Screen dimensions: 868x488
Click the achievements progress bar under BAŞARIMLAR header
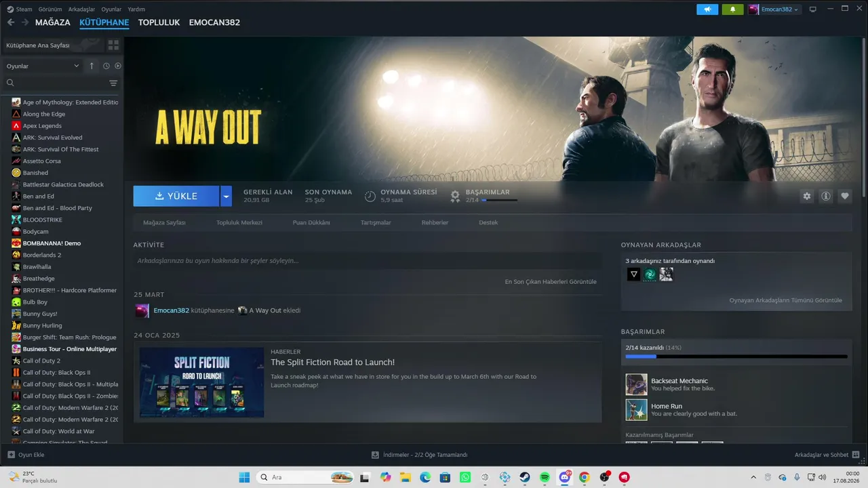(x=500, y=200)
